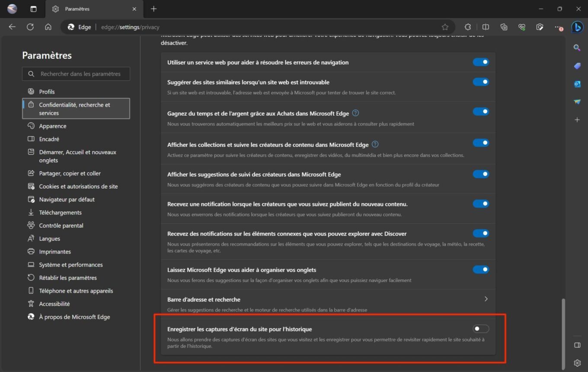Toggle suggest similar sites setting
This screenshot has height=372, width=588.
[481, 82]
